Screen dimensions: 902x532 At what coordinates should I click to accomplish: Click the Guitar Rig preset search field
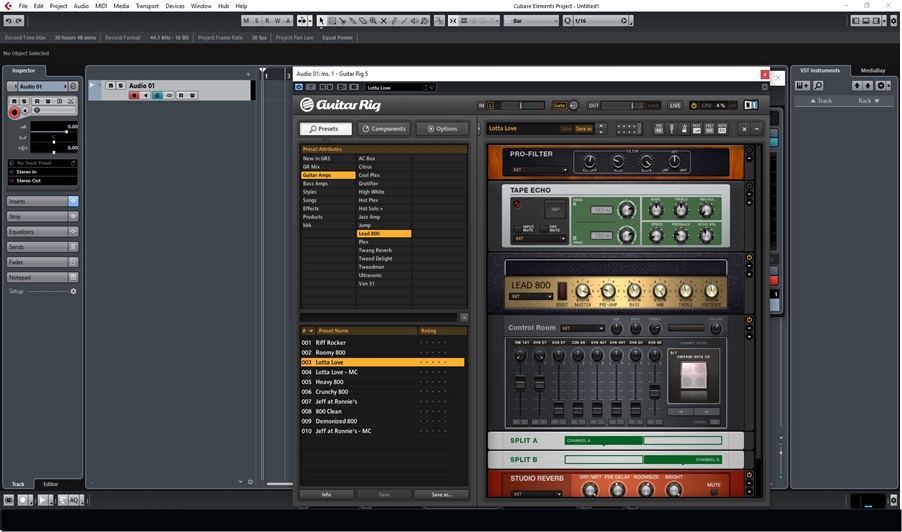(x=379, y=317)
